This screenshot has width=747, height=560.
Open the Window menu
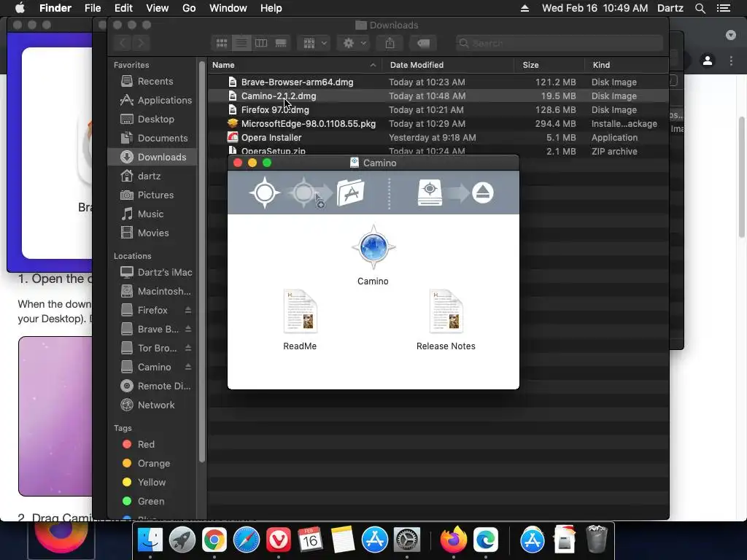[228, 8]
